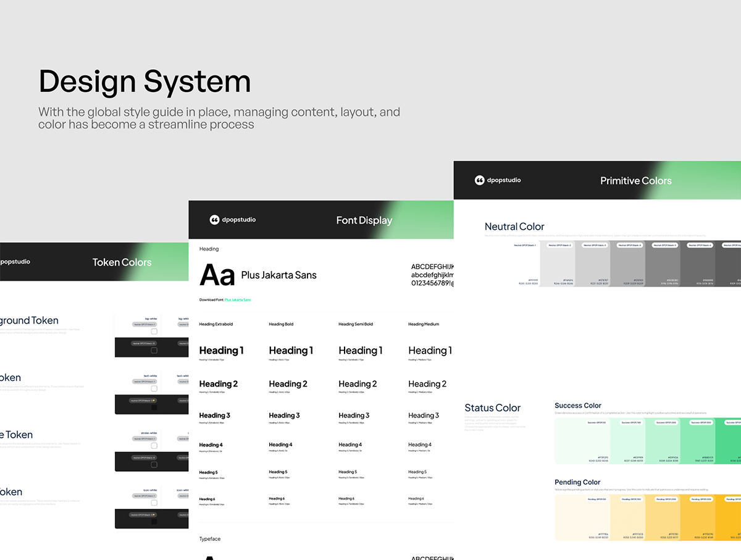741x560 pixels.
Task: Click the 'Font Display' header title
Action: tap(364, 220)
